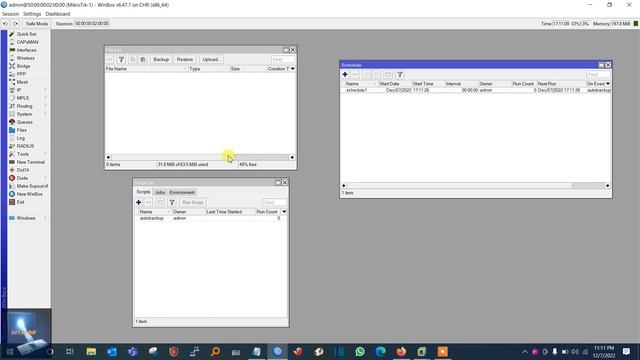
Task: Sort File List by File Name
Action: [146, 69]
